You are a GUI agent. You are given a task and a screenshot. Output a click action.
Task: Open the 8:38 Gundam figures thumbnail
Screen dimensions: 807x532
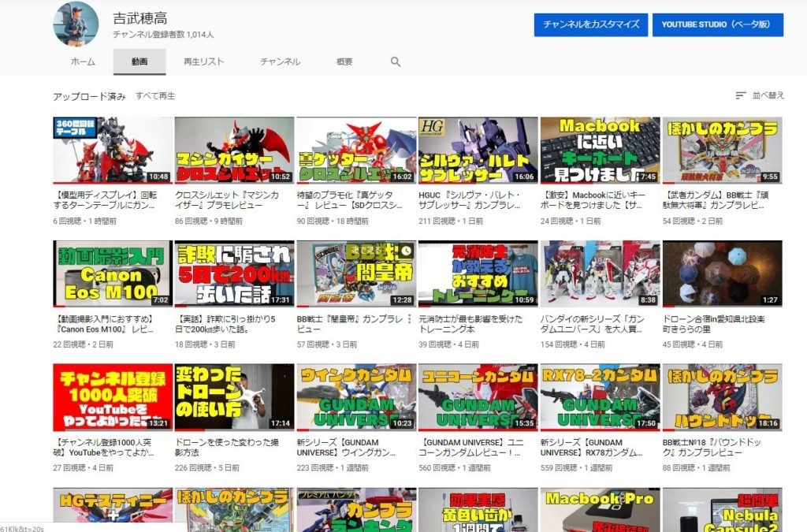click(600, 273)
